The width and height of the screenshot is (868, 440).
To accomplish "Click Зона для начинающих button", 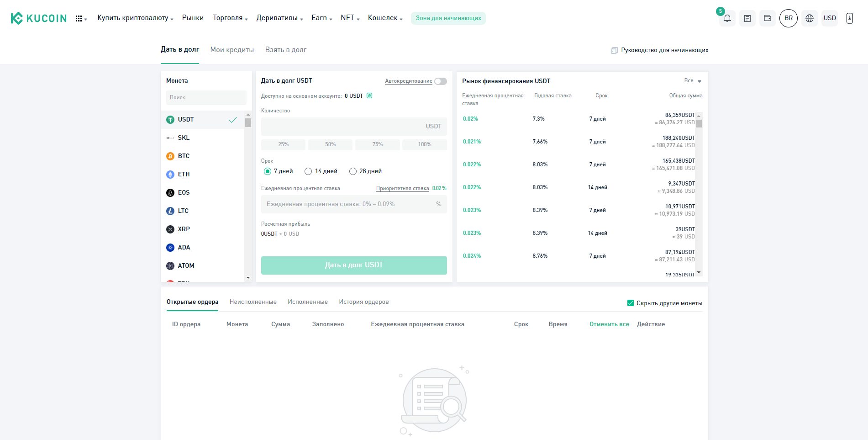I will coord(448,18).
